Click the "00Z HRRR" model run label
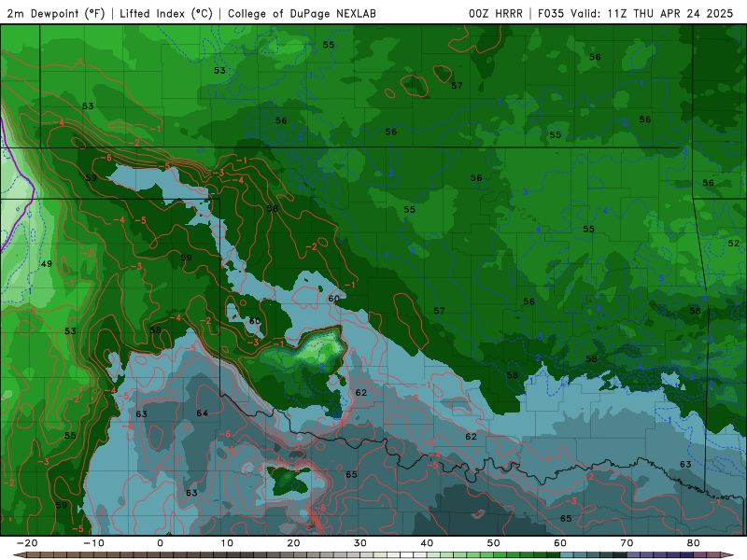The image size is (747, 560). pyautogui.click(x=496, y=13)
